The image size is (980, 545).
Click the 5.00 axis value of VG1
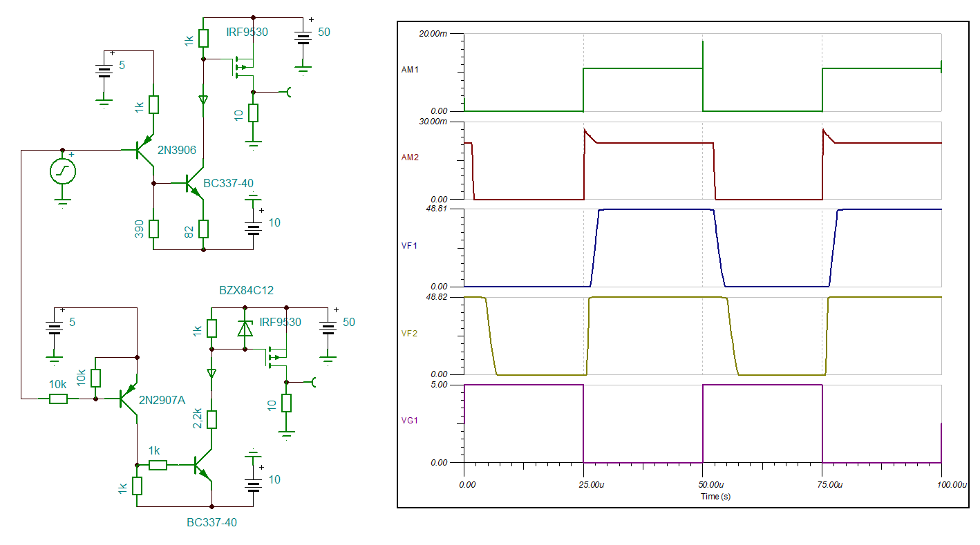(440, 385)
